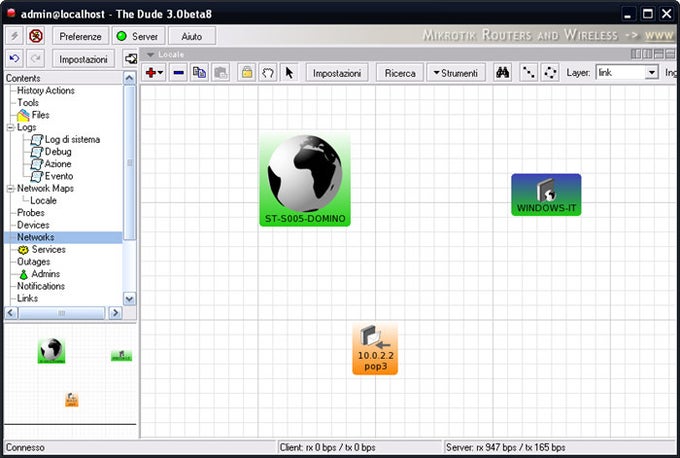
Task: Select Locale network map
Action: pyautogui.click(x=43, y=201)
